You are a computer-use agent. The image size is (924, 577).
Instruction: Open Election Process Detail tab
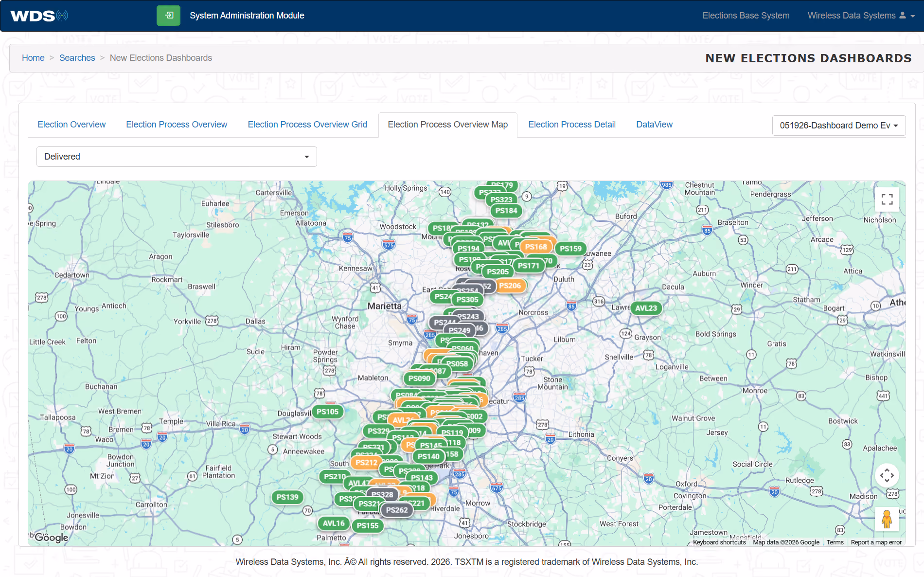pos(572,125)
